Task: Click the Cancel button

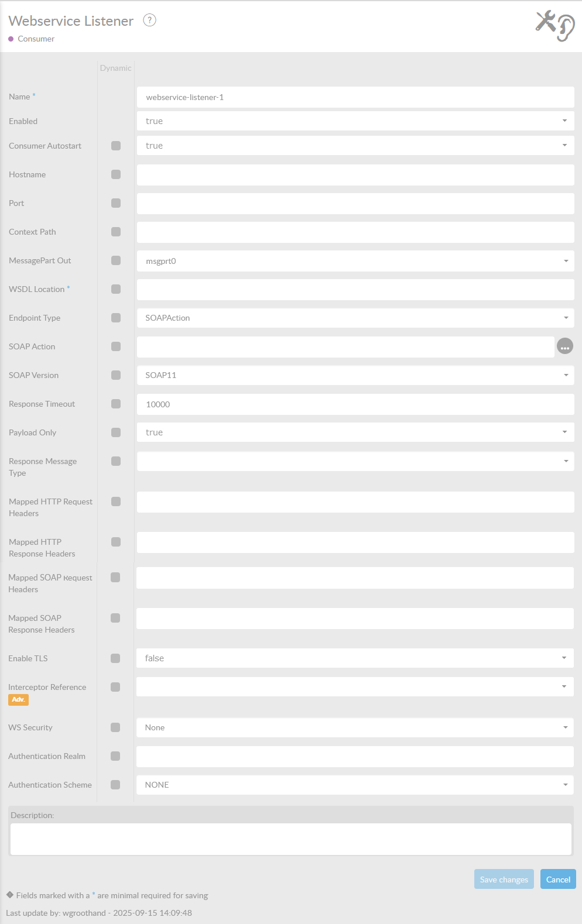Action: 558,879
